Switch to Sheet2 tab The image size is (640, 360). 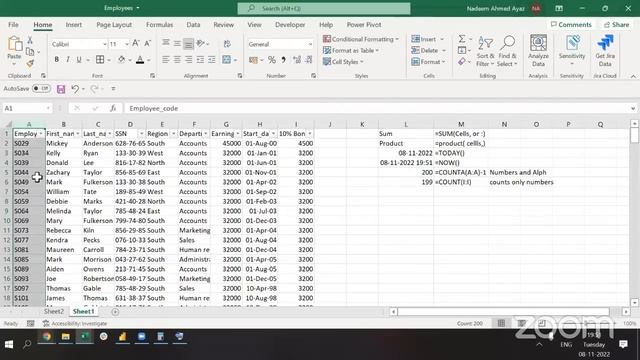tap(53, 311)
